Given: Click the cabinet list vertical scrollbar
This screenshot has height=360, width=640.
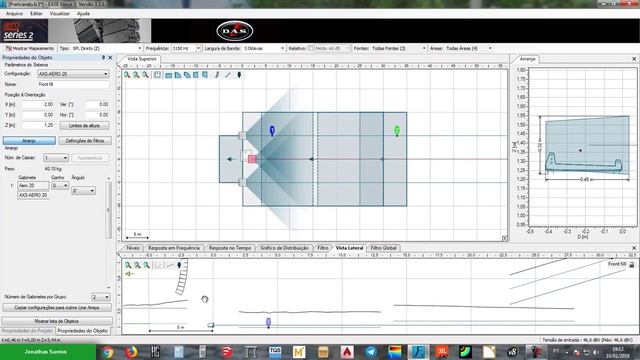Looking at the screenshot, I should (x=108, y=210).
